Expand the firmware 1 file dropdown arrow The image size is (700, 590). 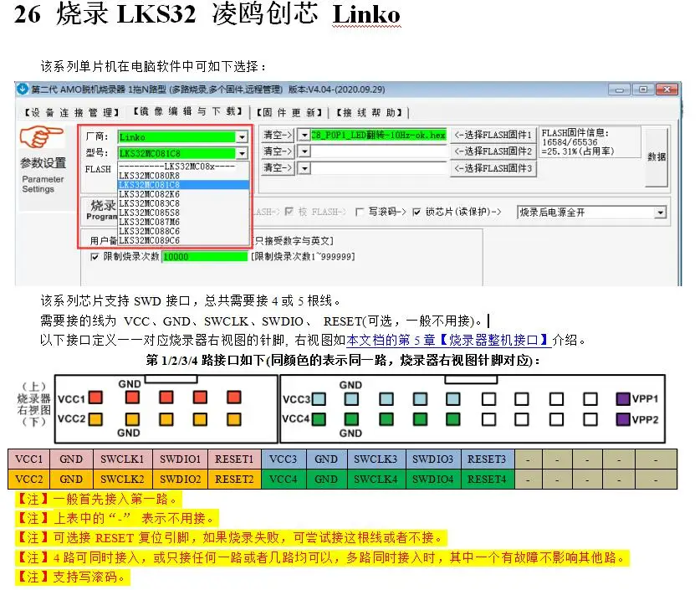point(304,135)
